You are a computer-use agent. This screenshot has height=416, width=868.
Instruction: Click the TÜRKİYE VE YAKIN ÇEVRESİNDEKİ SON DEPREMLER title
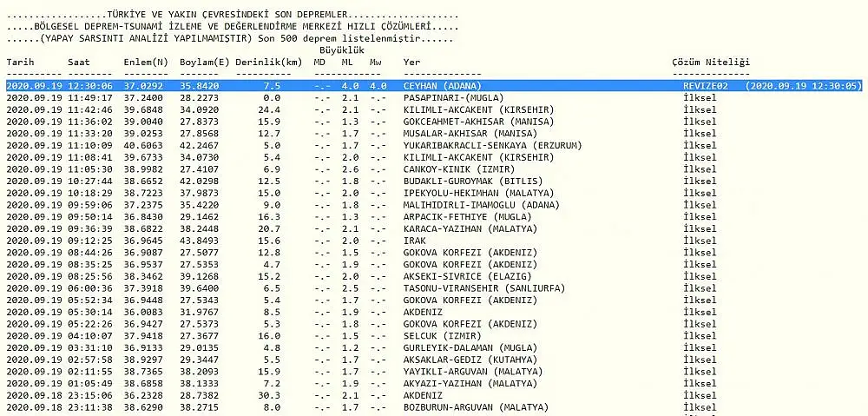(x=227, y=15)
